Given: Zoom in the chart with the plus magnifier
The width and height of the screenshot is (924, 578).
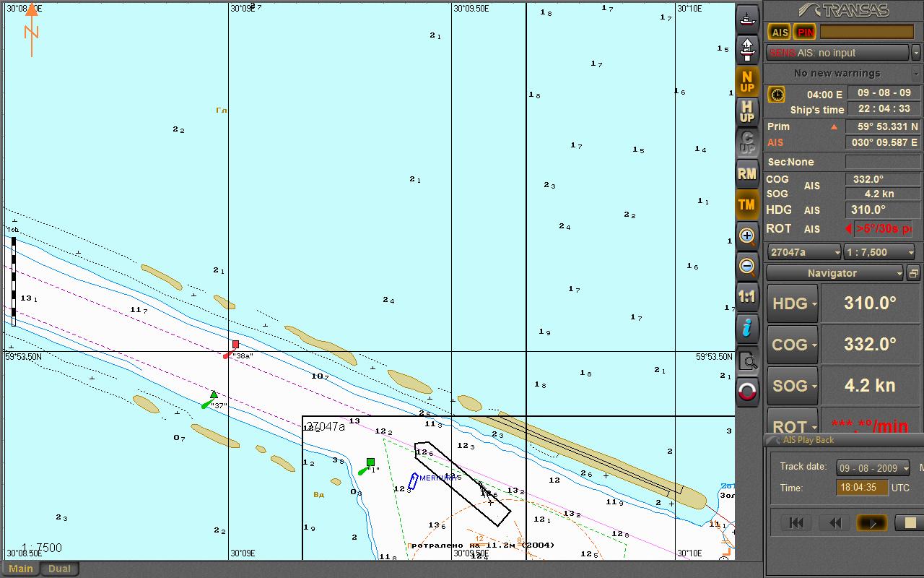Looking at the screenshot, I should coord(747,236).
